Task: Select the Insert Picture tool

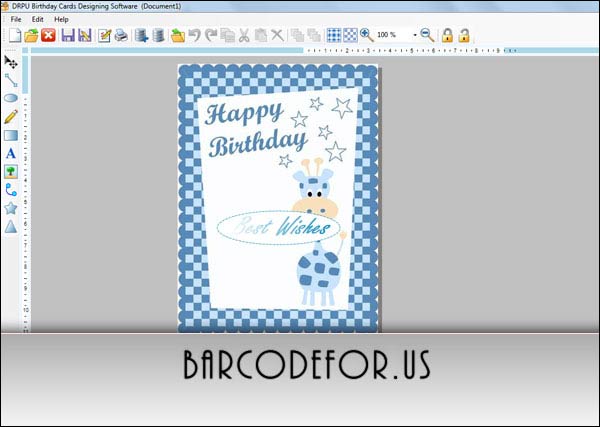Action: [11, 171]
